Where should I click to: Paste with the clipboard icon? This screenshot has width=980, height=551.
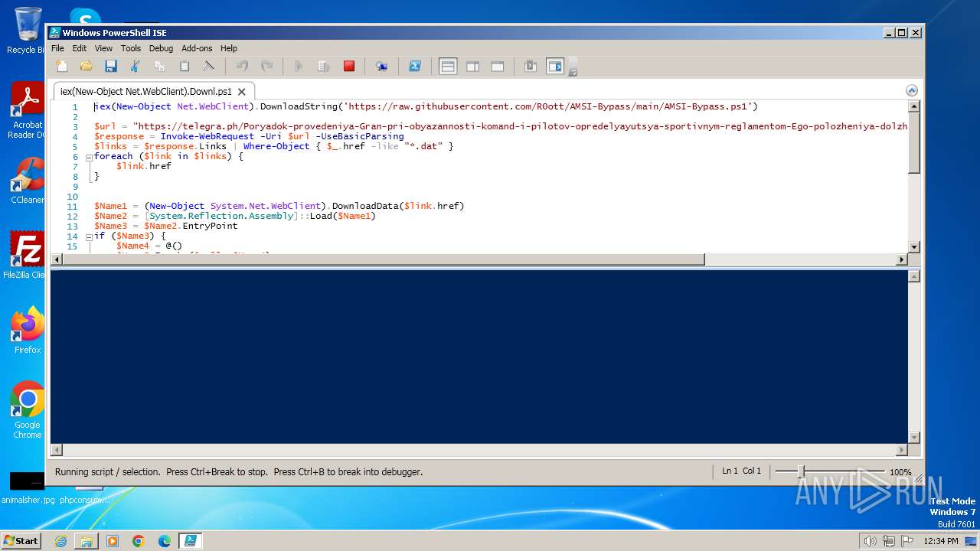(x=185, y=67)
